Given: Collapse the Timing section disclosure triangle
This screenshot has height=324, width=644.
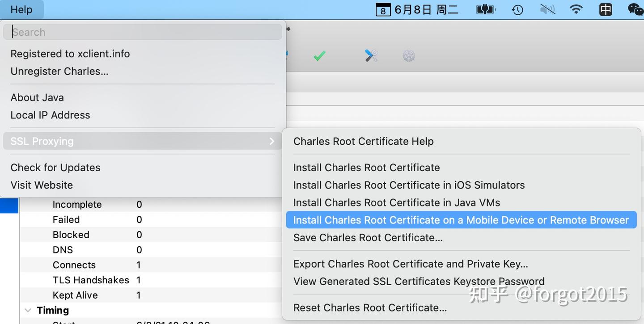Looking at the screenshot, I should (x=28, y=310).
